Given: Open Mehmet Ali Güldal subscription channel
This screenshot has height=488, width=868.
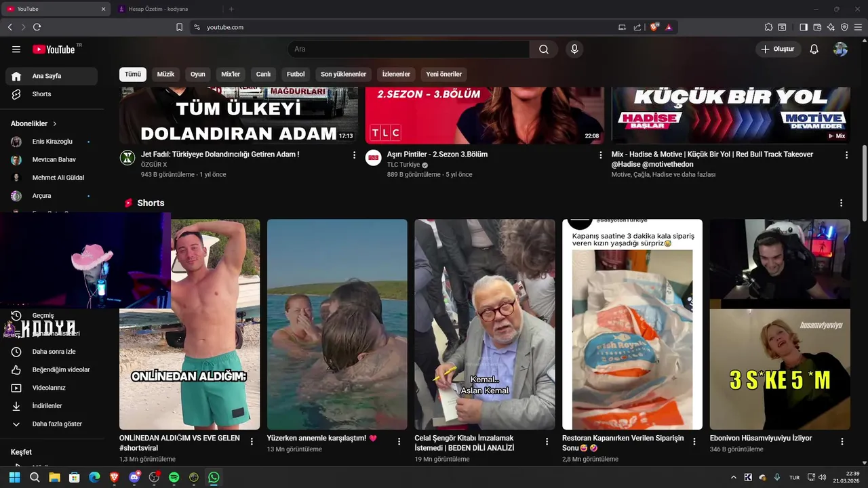Looking at the screenshot, I should (52, 178).
